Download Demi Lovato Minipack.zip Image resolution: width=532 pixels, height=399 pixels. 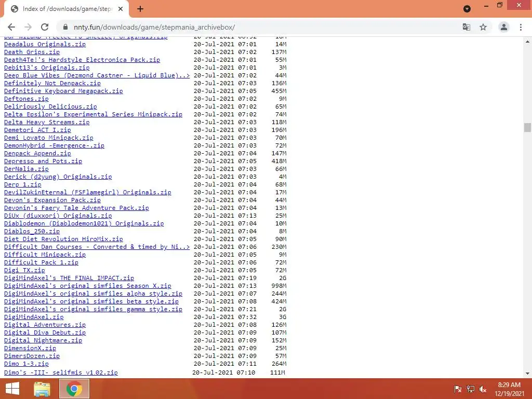(x=48, y=138)
